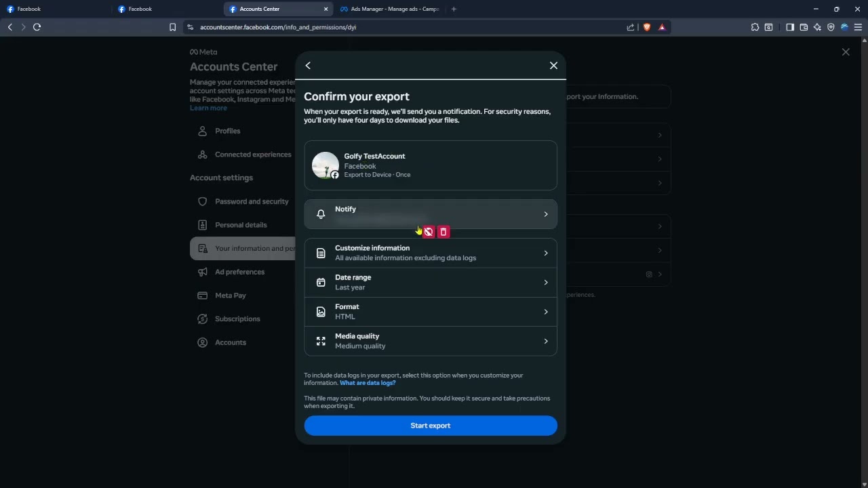Click the ID badge icon next to Personal details
This screenshot has height=488, width=868.
(x=202, y=225)
